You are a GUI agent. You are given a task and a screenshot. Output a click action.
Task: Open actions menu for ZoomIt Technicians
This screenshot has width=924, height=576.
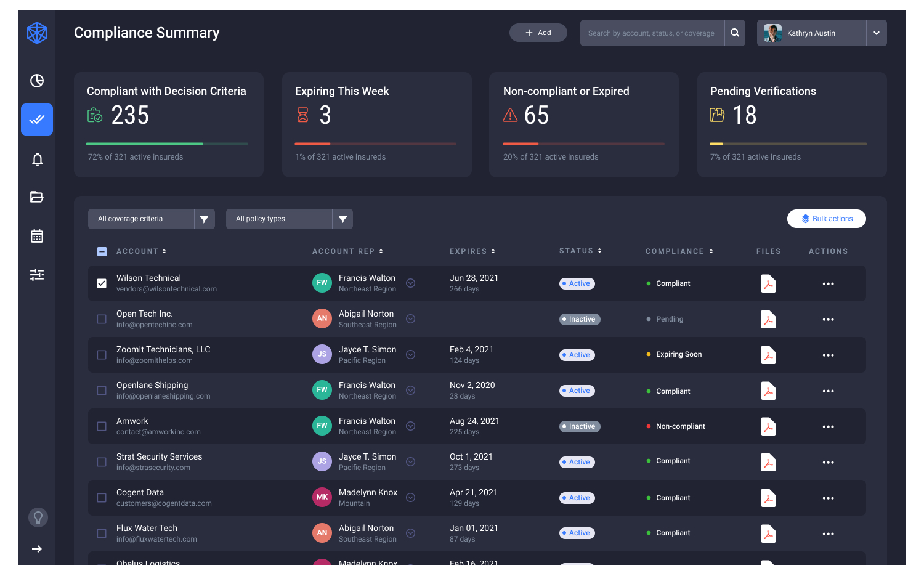pos(828,355)
